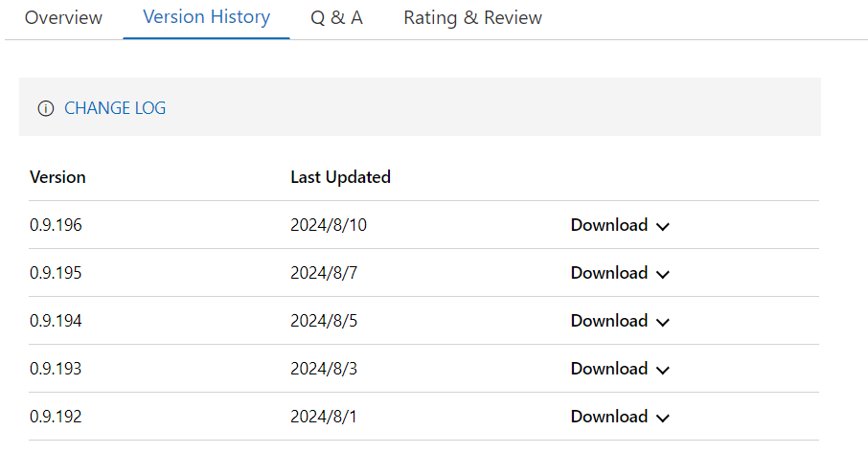The width and height of the screenshot is (868, 453).
Task: Click the chevron arrow for version 0.9.193
Action: click(662, 371)
